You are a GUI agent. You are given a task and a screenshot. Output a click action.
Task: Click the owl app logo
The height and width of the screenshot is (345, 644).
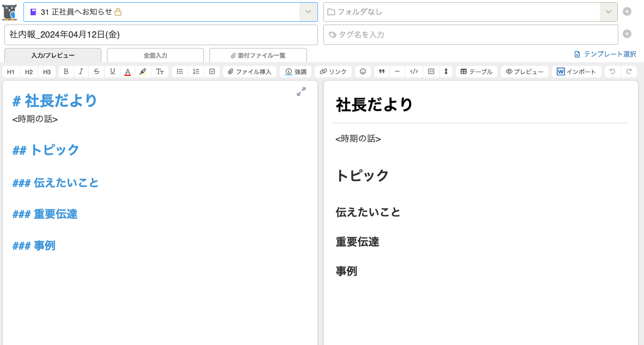click(x=10, y=12)
